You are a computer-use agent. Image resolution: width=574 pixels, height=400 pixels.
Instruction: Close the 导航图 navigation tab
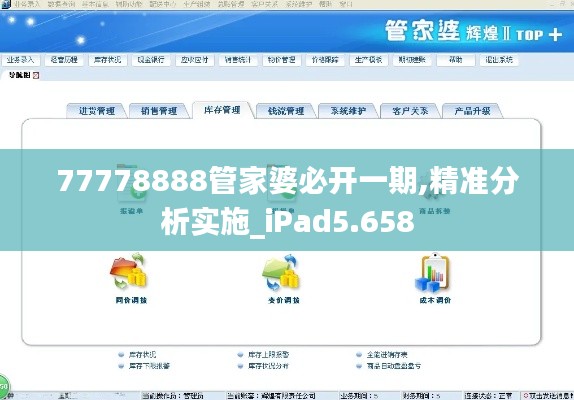coord(36,75)
